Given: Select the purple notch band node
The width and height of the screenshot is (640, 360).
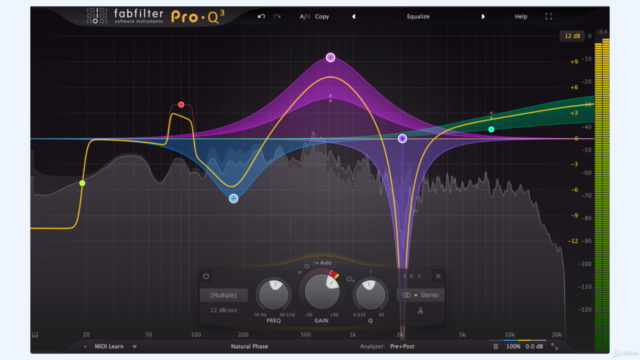Looking at the screenshot, I should 402,139.
